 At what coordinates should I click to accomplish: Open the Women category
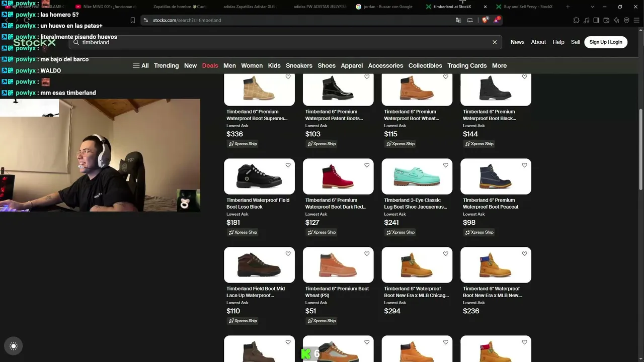[252, 66]
